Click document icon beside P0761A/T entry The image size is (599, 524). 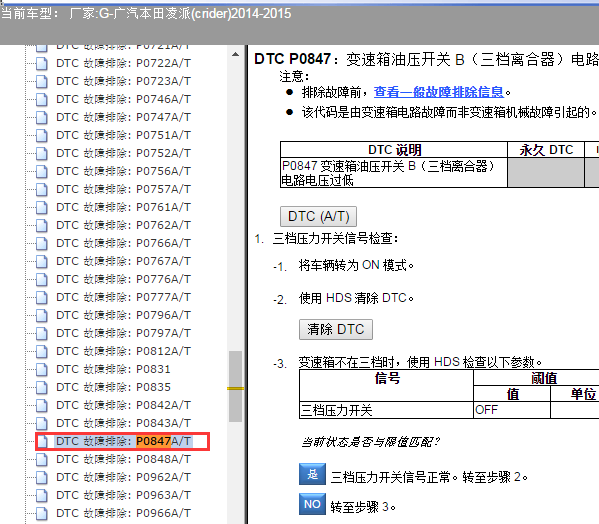42,207
